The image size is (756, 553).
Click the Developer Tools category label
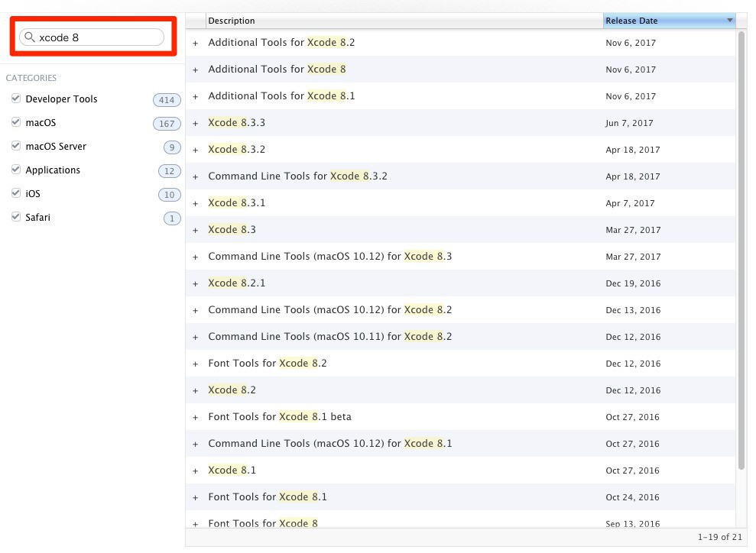[61, 99]
